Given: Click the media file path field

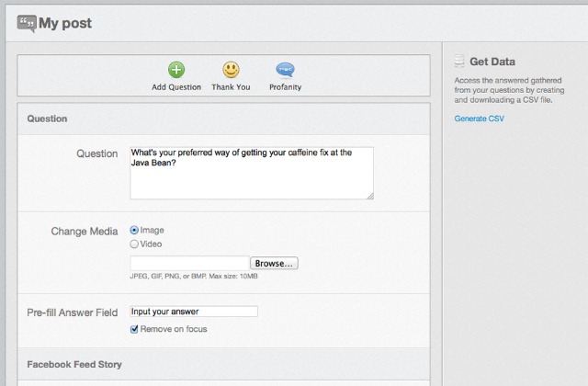Looking at the screenshot, I should click(x=189, y=264).
